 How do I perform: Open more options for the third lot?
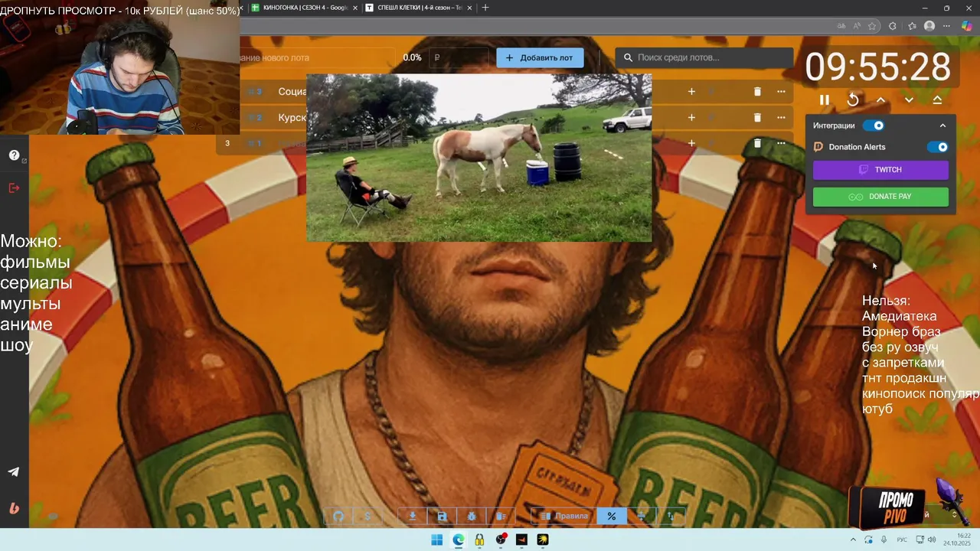coord(781,143)
